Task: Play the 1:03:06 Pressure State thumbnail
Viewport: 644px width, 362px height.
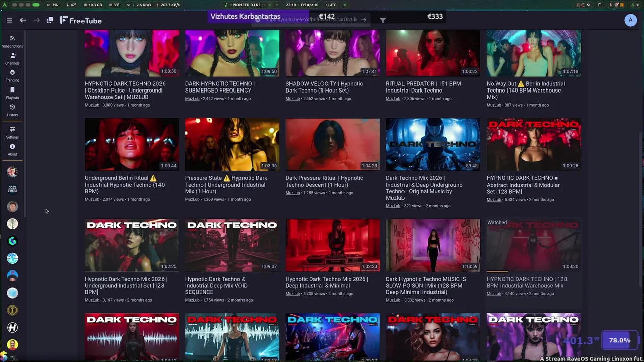Action: pyautogui.click(x=232, y=145)
